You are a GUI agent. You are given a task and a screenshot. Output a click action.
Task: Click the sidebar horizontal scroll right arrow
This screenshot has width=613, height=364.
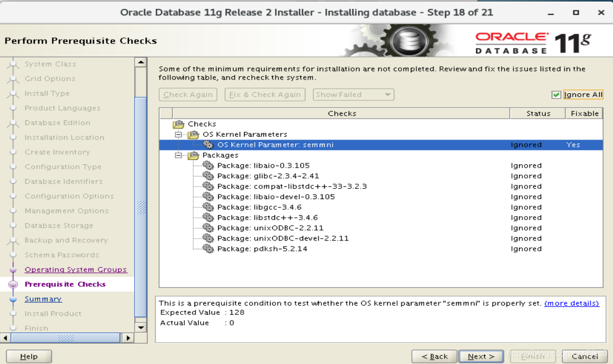tap(128, 338)
